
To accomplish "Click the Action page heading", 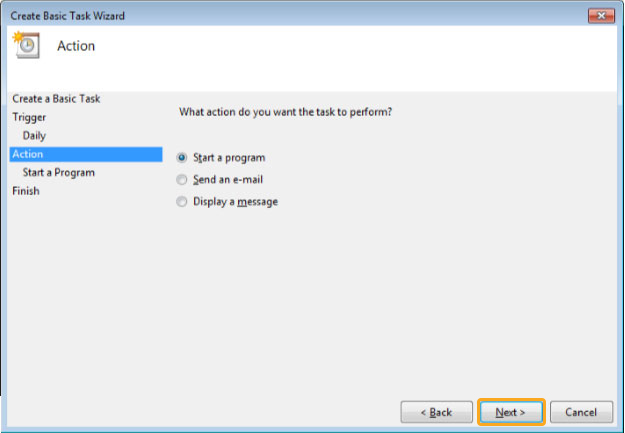I will (76, 46).
